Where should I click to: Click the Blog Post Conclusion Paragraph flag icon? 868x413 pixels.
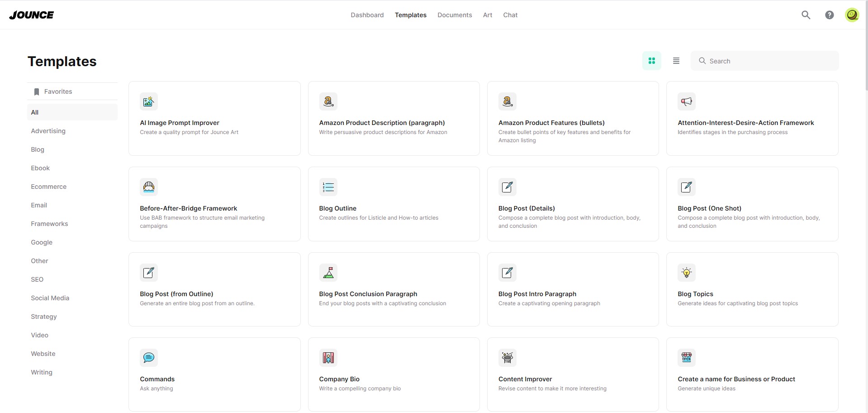(328, 273)
